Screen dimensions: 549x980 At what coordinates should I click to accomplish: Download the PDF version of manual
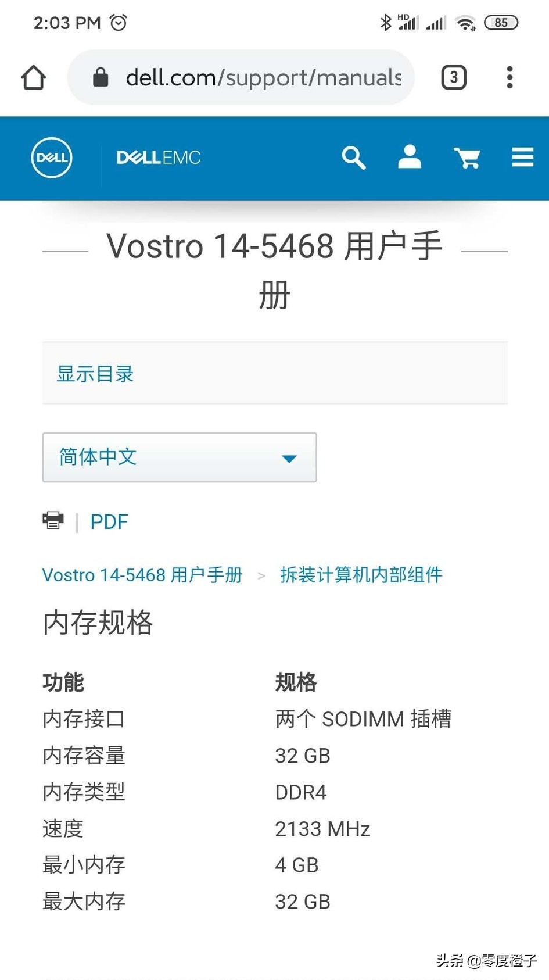pos(109,521)
